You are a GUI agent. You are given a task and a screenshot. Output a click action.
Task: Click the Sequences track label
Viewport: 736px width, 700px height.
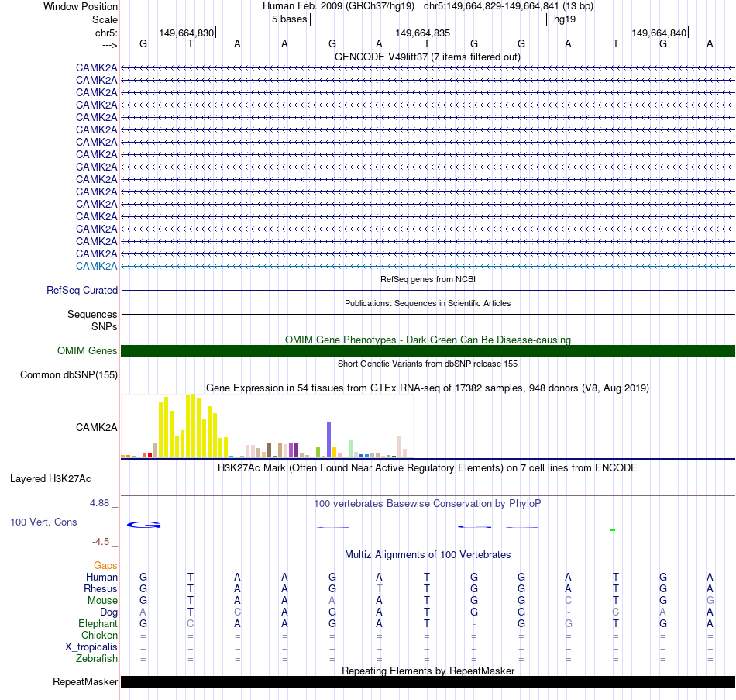point(92,314)
